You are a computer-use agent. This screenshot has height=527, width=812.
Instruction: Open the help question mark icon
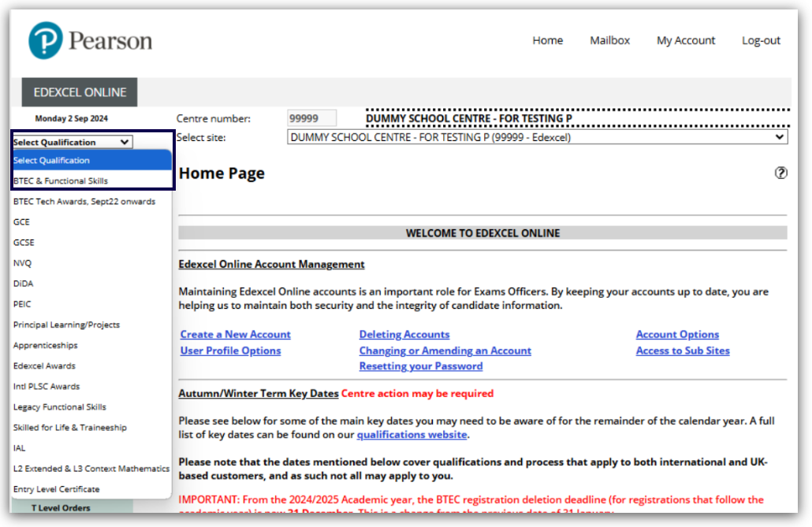780,173
